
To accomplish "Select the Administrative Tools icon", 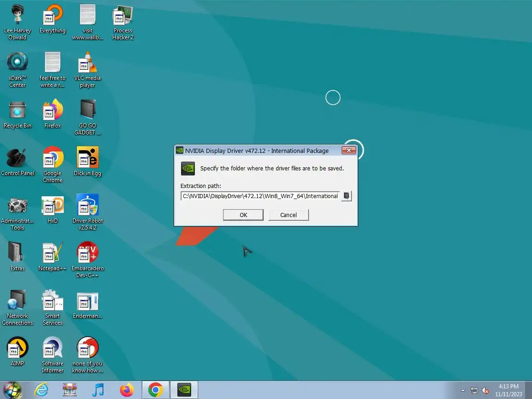I will [17, 214].
